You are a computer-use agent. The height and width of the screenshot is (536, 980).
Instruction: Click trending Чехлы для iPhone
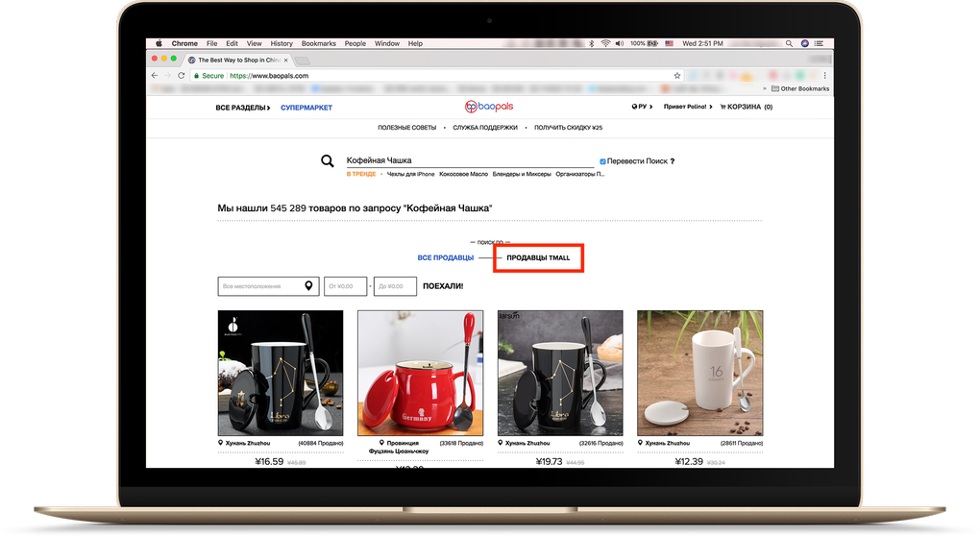410,174
